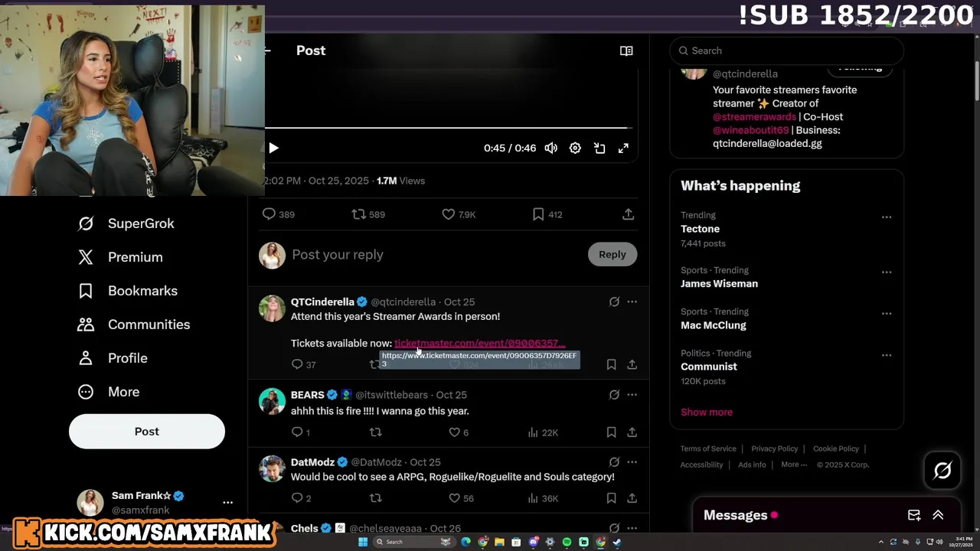Open the floating Grok button

[942, 470]
